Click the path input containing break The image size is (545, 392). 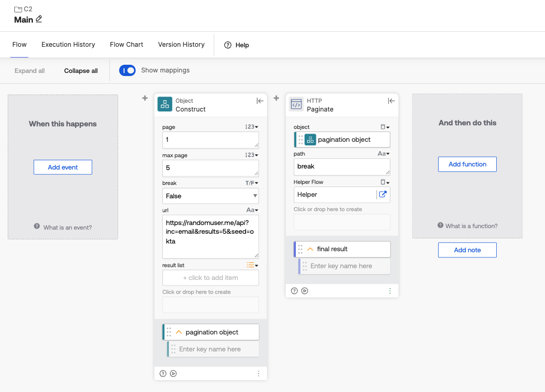342,167
